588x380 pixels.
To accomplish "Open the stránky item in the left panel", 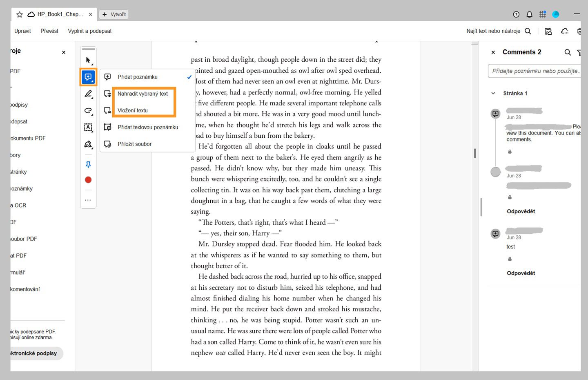I will (x=19, y=172).
